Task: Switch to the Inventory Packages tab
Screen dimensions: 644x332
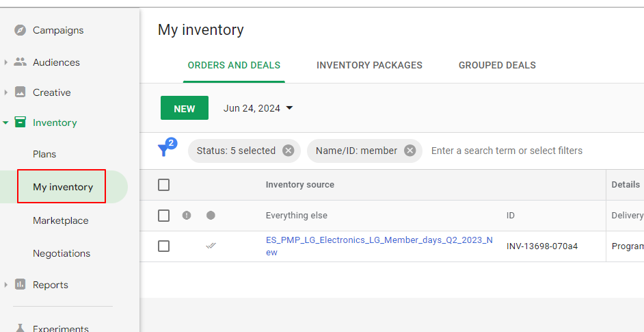Action: tap(369, 65)
